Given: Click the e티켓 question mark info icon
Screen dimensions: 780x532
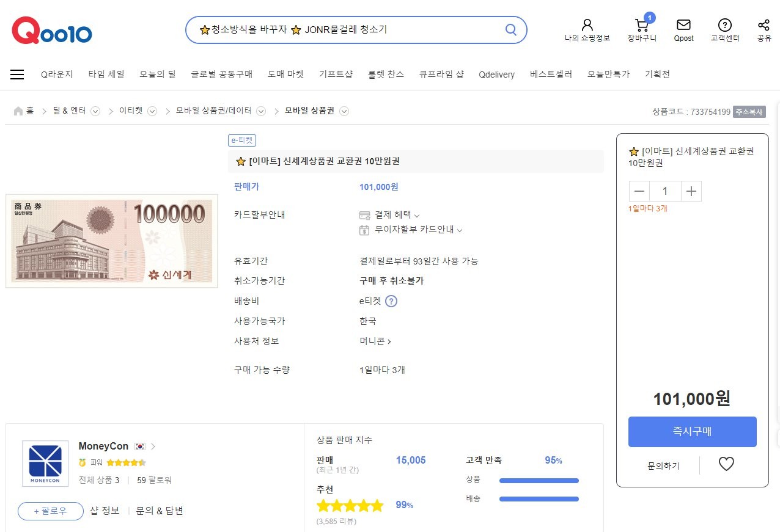Looking at the screenshot, I should (x=391, y=301).
